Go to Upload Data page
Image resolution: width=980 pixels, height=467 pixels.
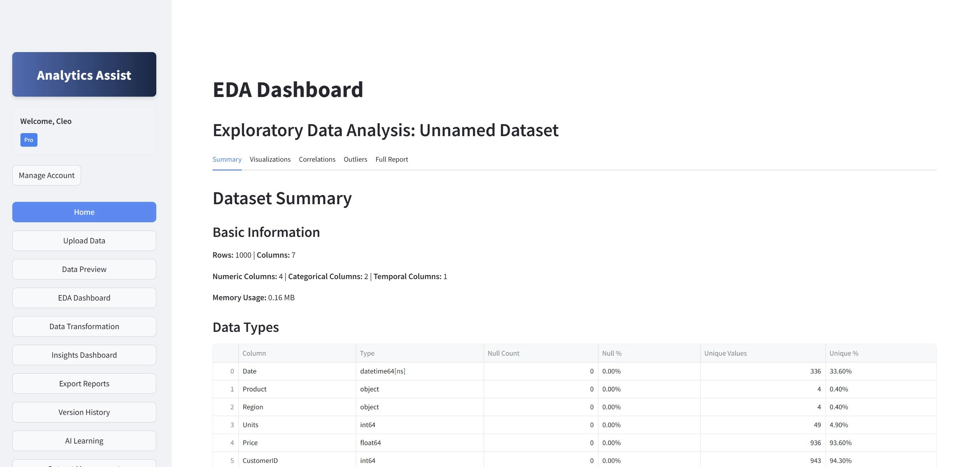coord(84,241)
